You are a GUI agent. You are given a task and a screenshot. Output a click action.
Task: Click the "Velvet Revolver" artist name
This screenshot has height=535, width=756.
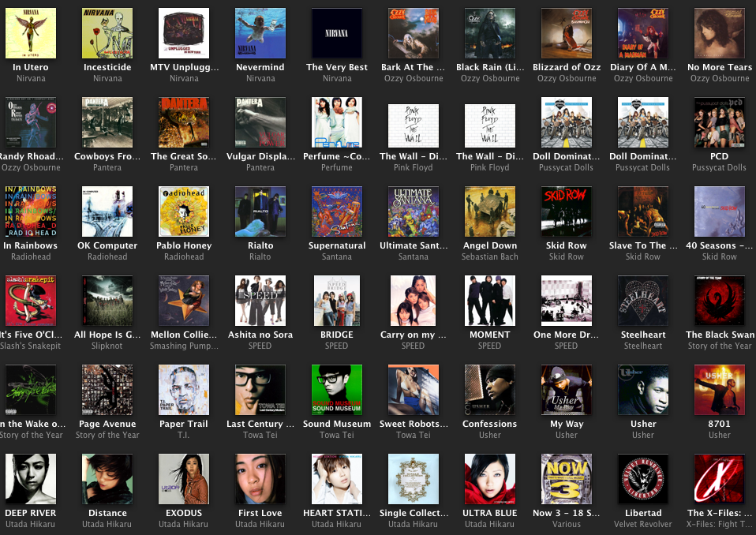[x=642, y=524]
